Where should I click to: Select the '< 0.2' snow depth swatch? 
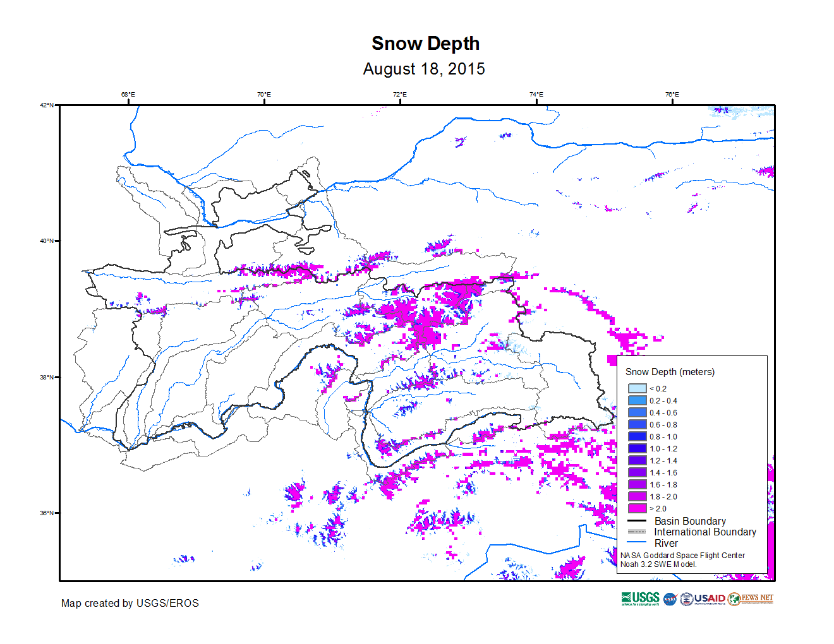[637, 389]
